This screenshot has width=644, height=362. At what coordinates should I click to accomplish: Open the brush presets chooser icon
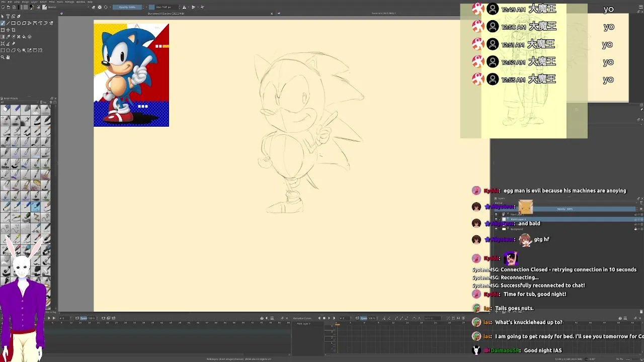coord(44,7)
